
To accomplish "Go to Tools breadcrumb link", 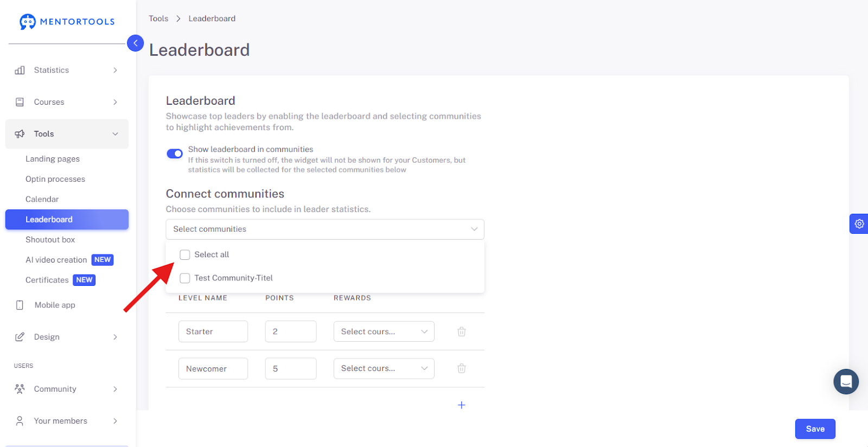I will (158, 18).
